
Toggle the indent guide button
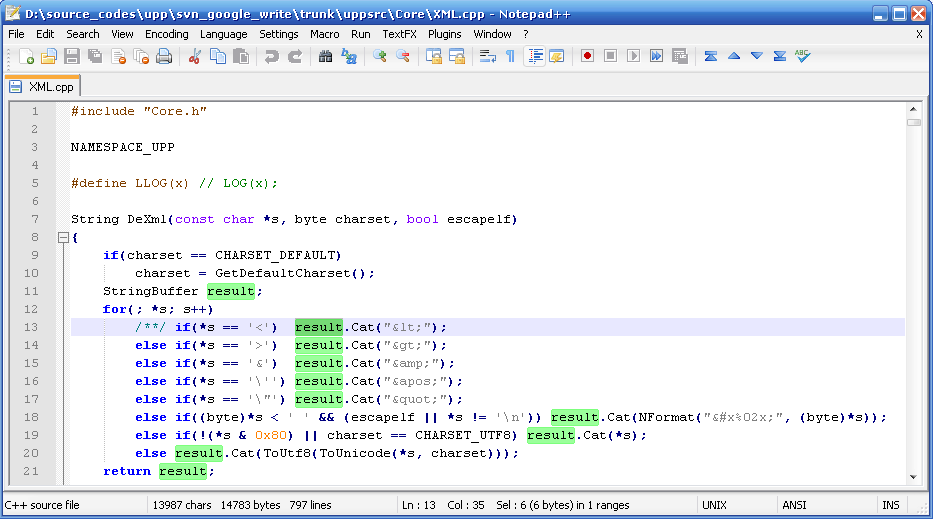[x=534, y=57]
